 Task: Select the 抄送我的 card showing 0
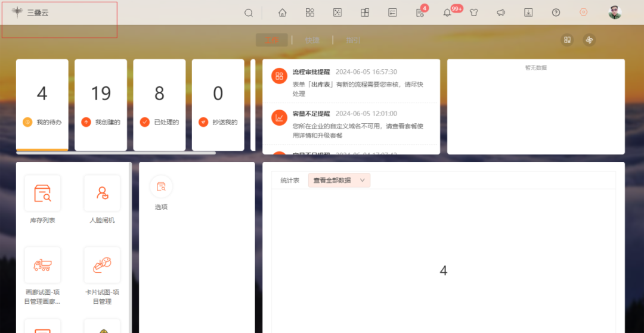coord(218,105)
